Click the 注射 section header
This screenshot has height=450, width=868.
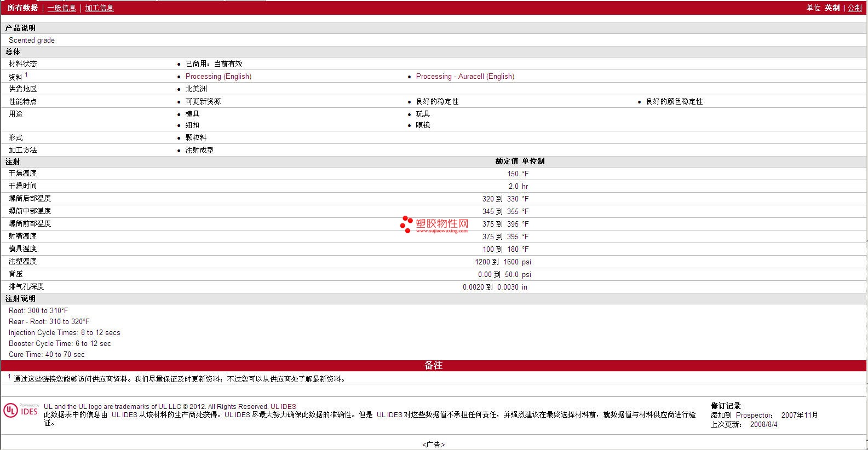tap(434, 161)
